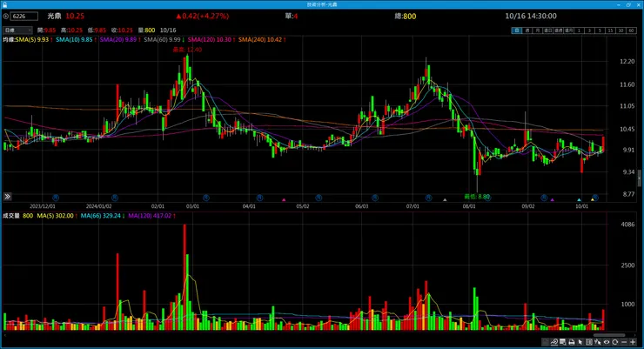Click the blue circle marker after 2023/12/01
This screenshot has width=644, height=349.
(x=56, y=198)
